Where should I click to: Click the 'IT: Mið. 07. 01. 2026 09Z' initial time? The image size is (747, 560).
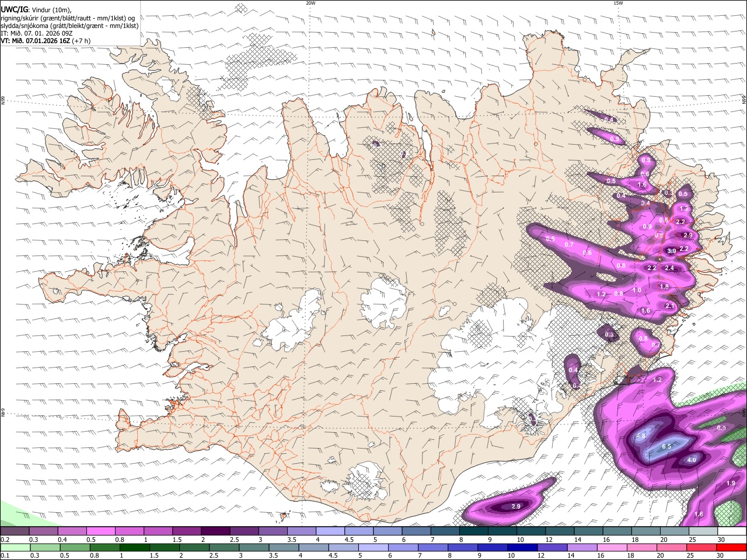point(36,33)
